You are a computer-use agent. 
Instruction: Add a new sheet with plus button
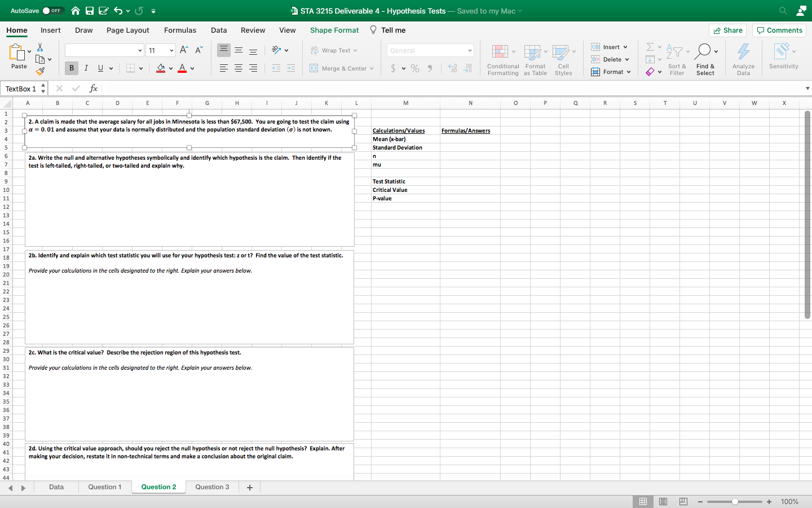point(250,488)
